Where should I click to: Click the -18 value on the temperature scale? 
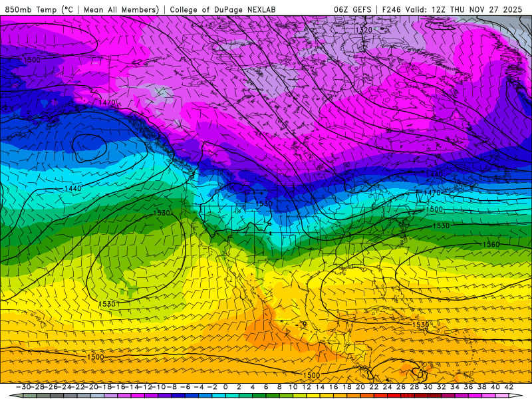click(x=105, y=387)
